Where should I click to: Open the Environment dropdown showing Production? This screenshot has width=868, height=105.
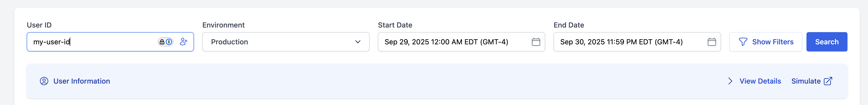[x=280, y=42]
